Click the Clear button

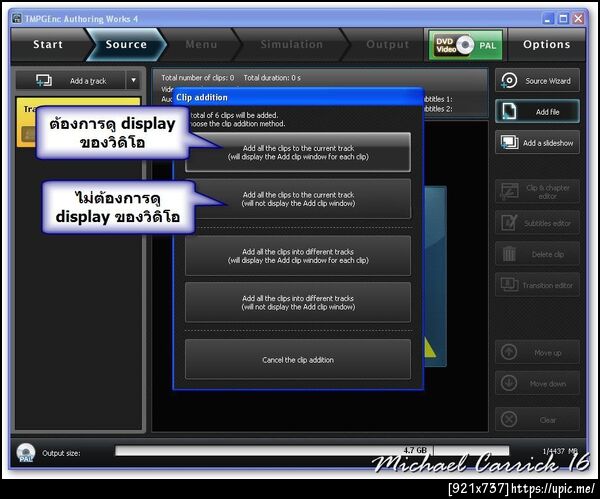(537, 420)
